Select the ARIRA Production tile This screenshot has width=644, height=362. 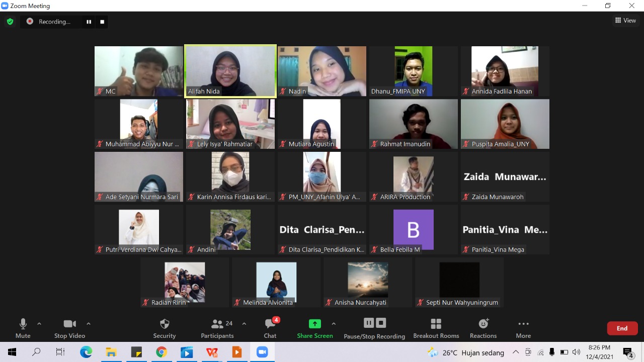pos(414,176)
